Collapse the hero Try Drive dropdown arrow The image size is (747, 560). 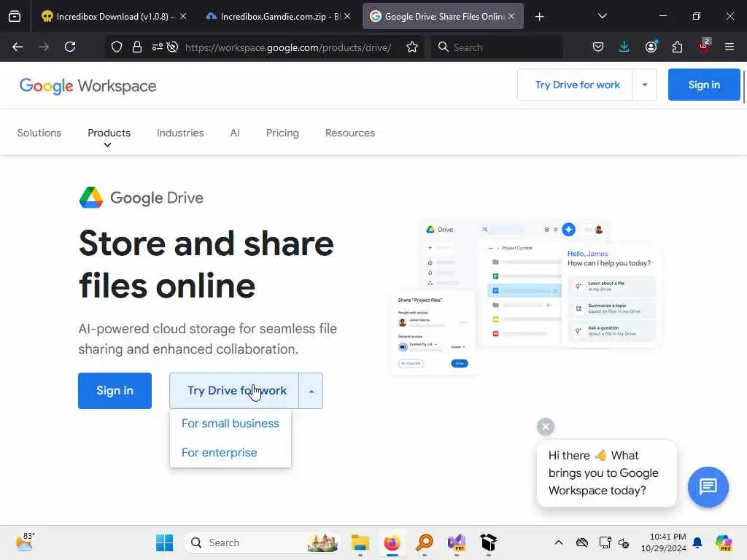[x=311, y=391]
